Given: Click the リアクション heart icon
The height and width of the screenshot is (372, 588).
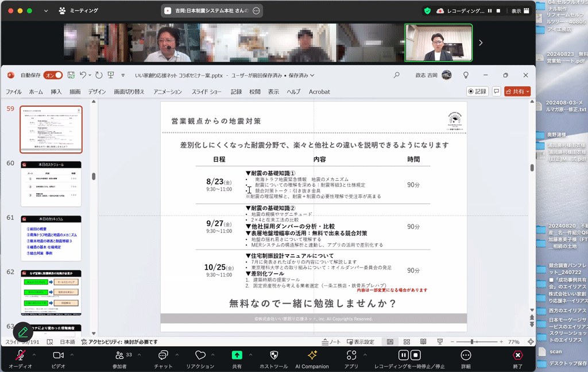Looking at the screenshot, I should tap(200, 356).
